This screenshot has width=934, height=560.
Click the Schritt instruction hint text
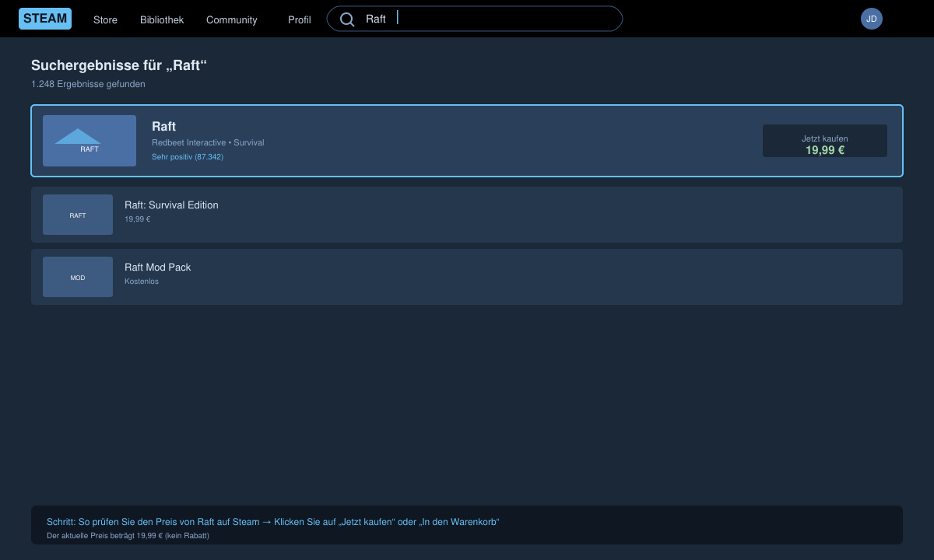[x=272, y=522]
